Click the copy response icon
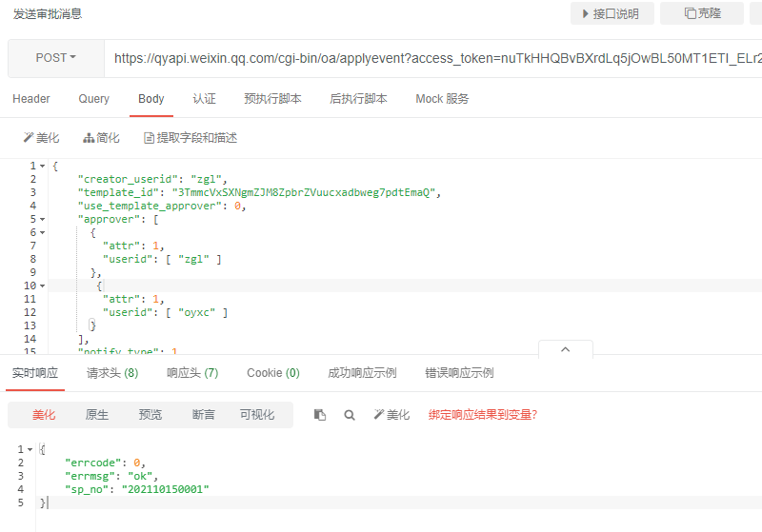The image size is (762, 532). (319, 415)
